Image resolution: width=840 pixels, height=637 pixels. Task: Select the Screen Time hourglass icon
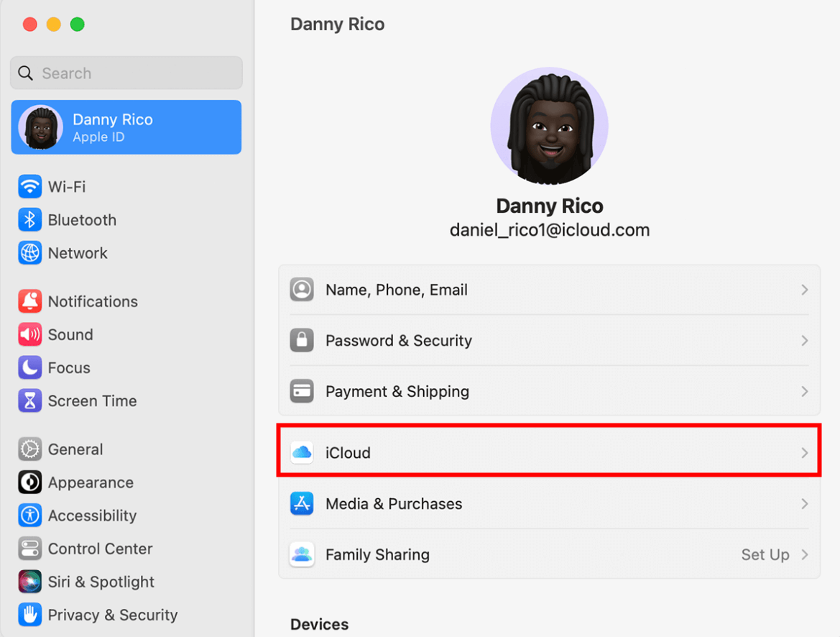pyautogui.click(x=29, y=400)
